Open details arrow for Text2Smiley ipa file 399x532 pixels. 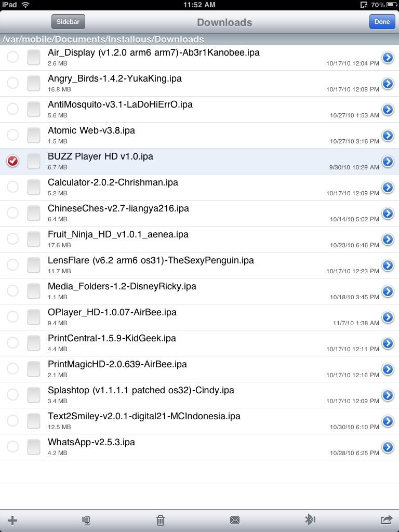coord(388,421)
